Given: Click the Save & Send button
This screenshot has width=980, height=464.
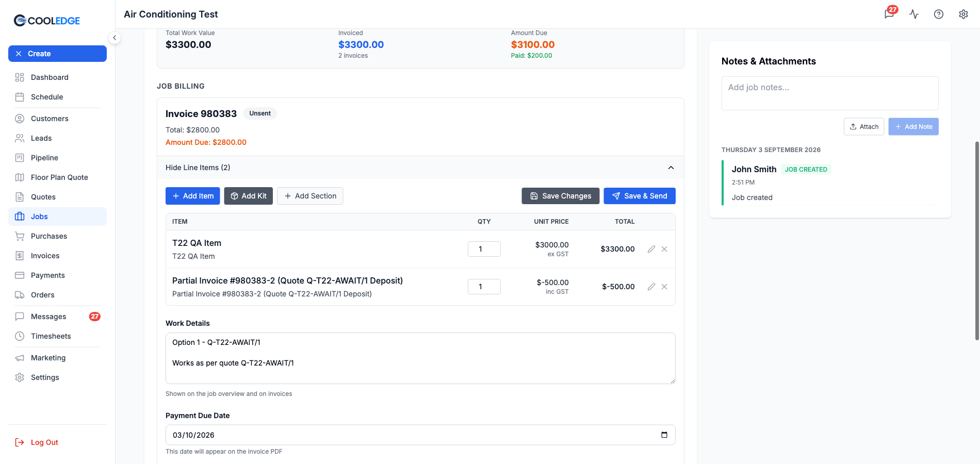Looking at the screenshot, I should click(640, 196).
